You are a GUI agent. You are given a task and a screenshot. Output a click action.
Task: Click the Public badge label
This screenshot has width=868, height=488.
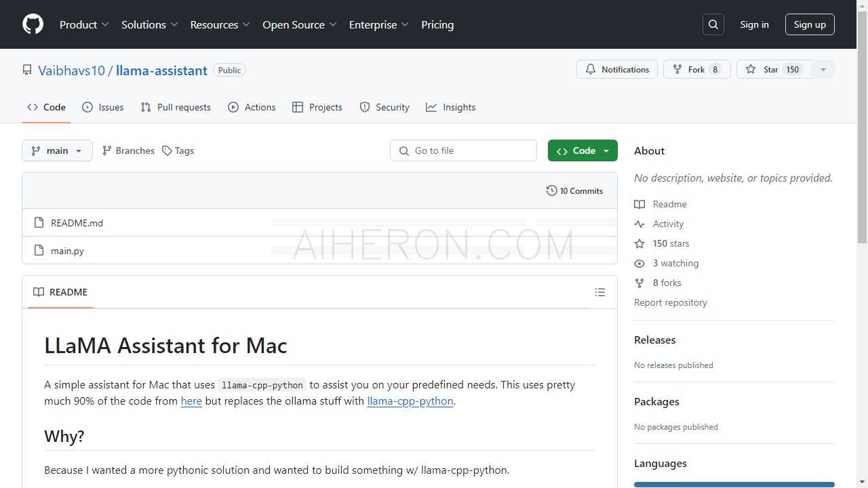pyautogui.click(x=229, y=70)
